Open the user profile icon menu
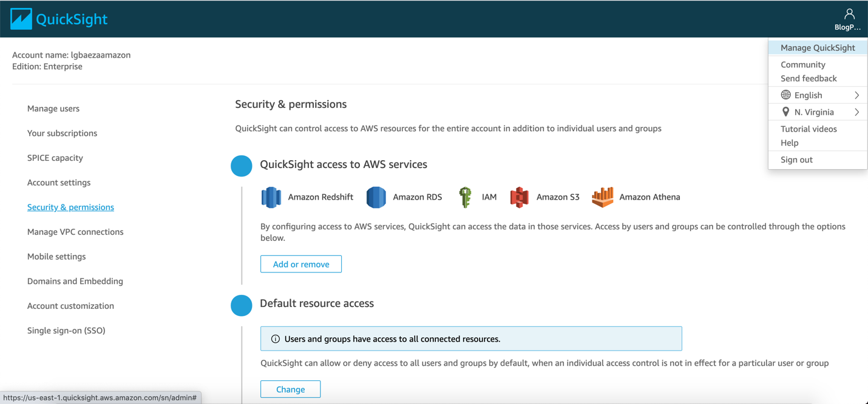 tap(849, 15)
